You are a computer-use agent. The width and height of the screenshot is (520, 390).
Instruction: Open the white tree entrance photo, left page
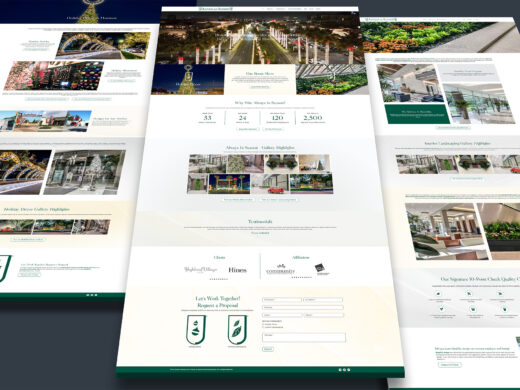tap(85, 172)
